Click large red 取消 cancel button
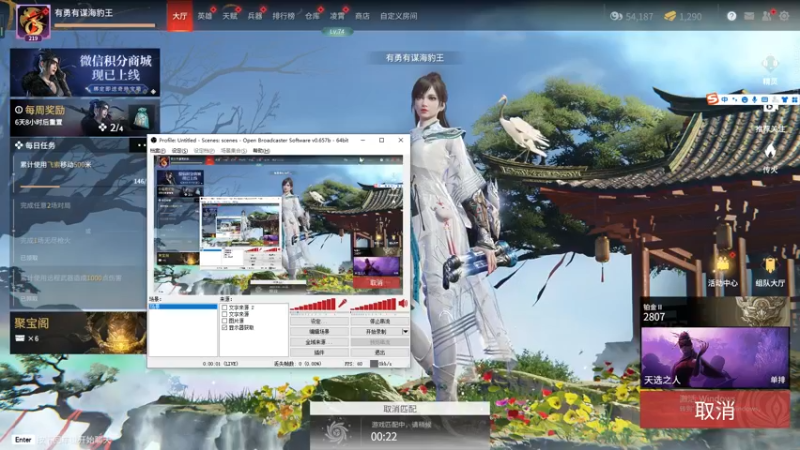 tap(715, 410)
